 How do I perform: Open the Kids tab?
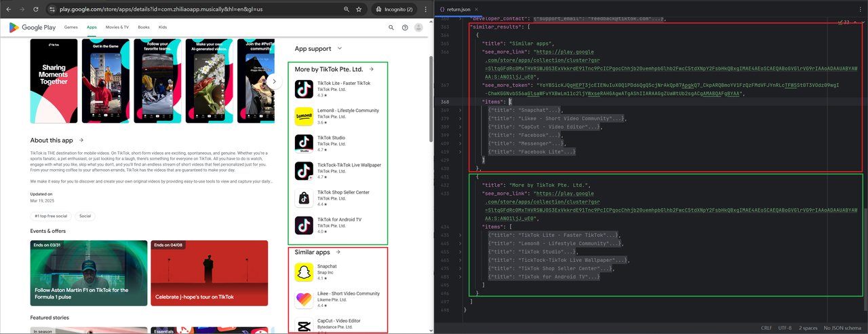[163, 27]
